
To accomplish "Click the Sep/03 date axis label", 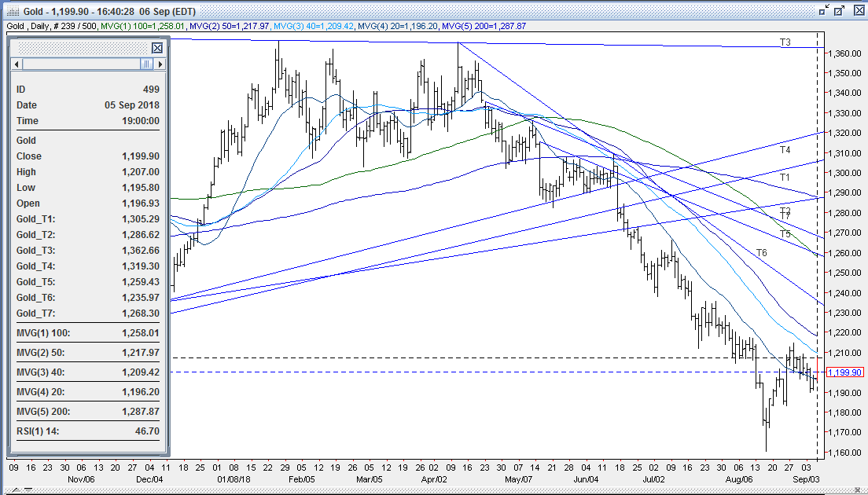I will (x=806, y=479).
